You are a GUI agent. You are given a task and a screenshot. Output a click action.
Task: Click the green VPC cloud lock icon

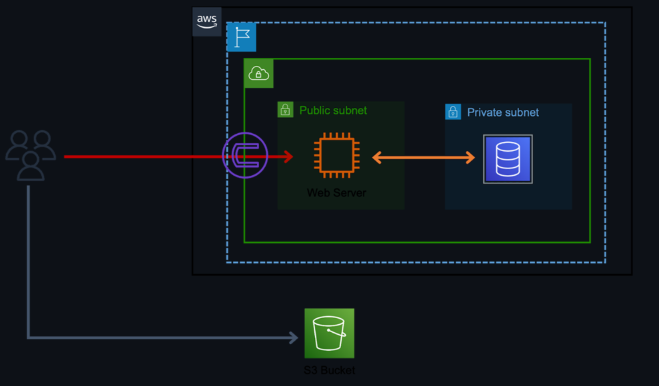pyautogui.click(x=258, y=73)
